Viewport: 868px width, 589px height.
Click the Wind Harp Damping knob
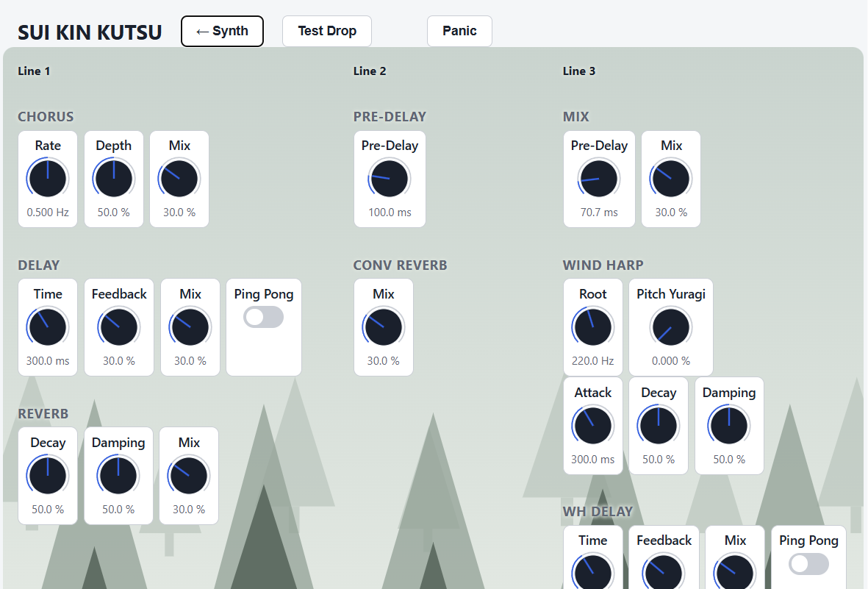coord(729,426)
